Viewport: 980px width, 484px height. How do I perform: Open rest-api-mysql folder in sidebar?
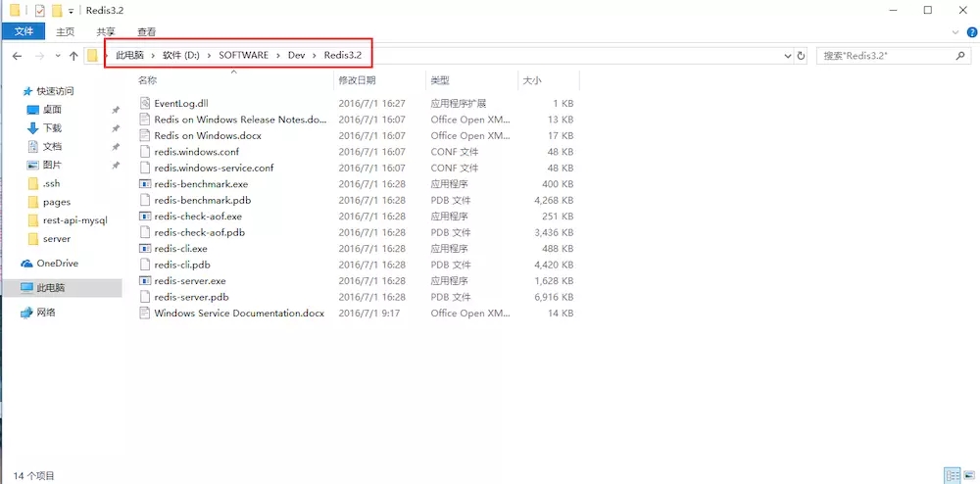coord(75,220)
